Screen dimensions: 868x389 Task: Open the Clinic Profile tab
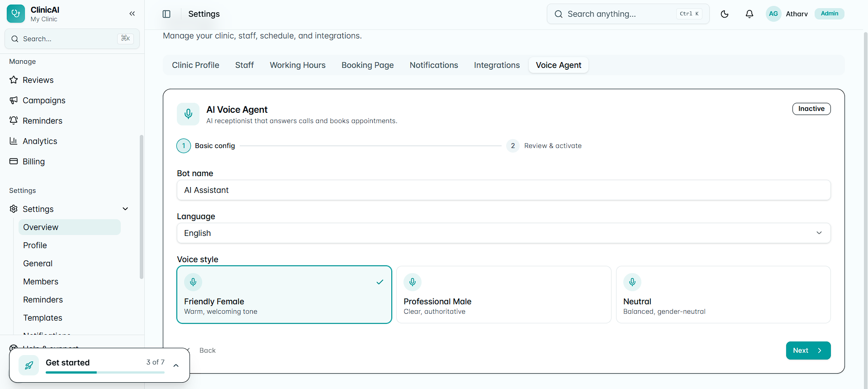click(195, 65)
